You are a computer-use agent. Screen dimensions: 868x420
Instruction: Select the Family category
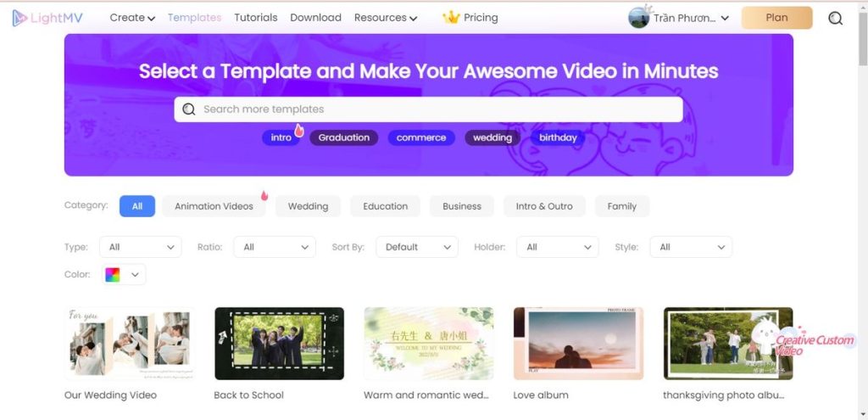(621, 206)
